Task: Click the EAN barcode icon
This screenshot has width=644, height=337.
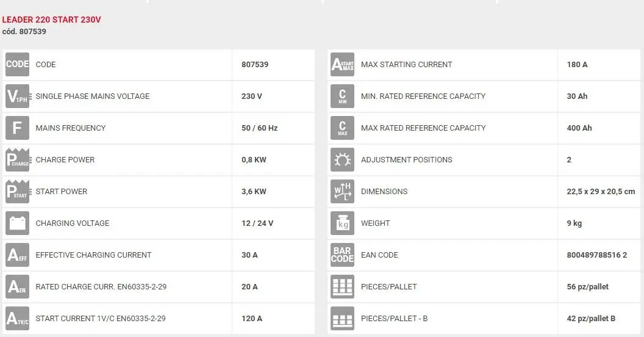Action: [x=342, y=255]
